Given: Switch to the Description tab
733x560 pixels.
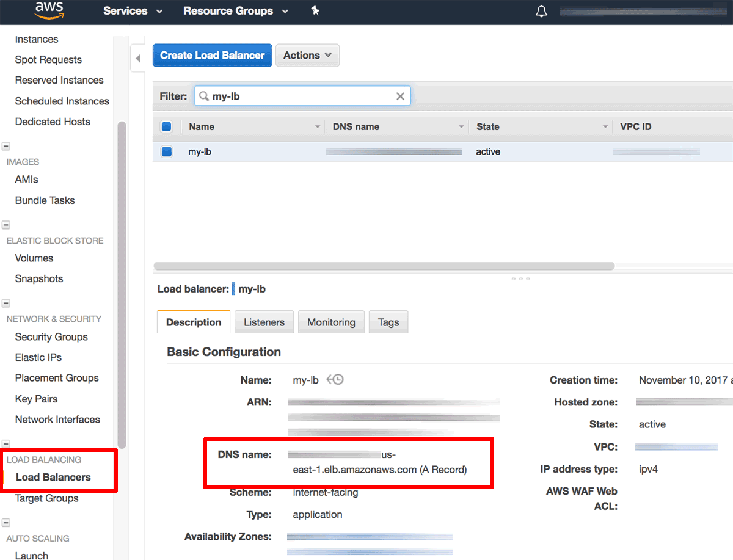Looking at the screenshot, I should [194, 322].
